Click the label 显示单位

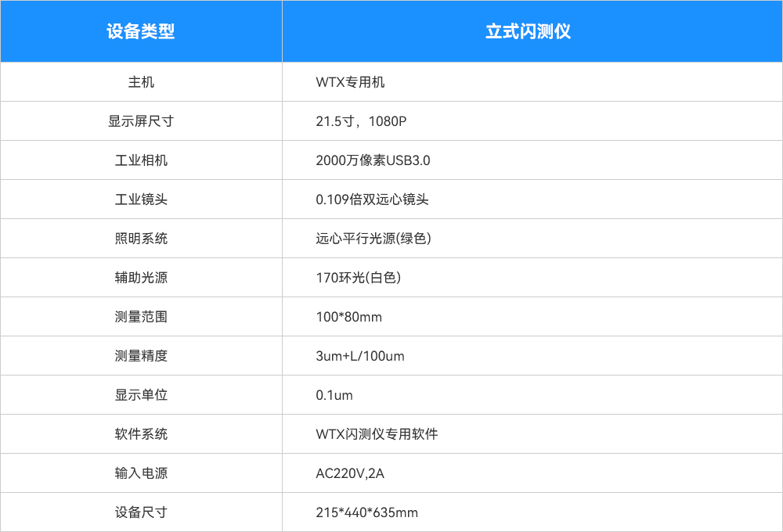pos(141,395)
